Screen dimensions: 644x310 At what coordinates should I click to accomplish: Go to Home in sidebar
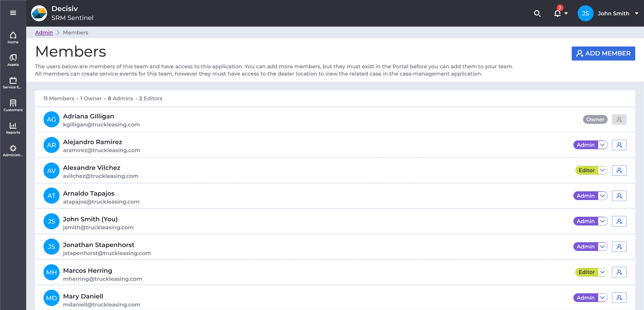pos(13,38)
